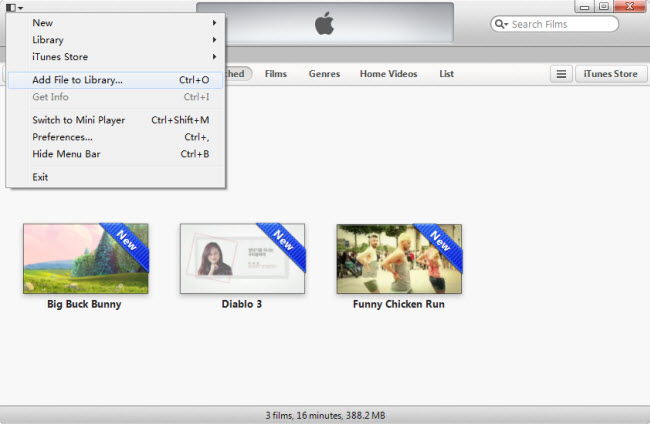Open Preferences from the menu
The image size is (650, 424).
(115, 137)
